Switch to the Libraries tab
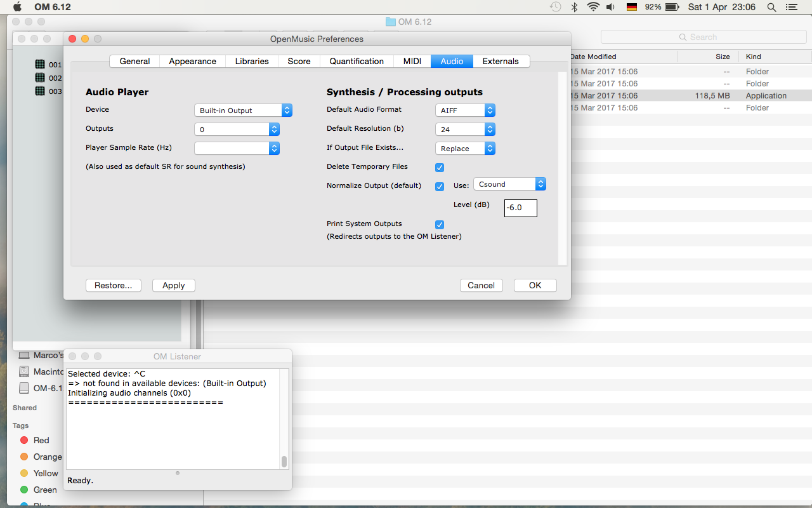The width and height of the screenshot is (812, 508). point(252,61)
